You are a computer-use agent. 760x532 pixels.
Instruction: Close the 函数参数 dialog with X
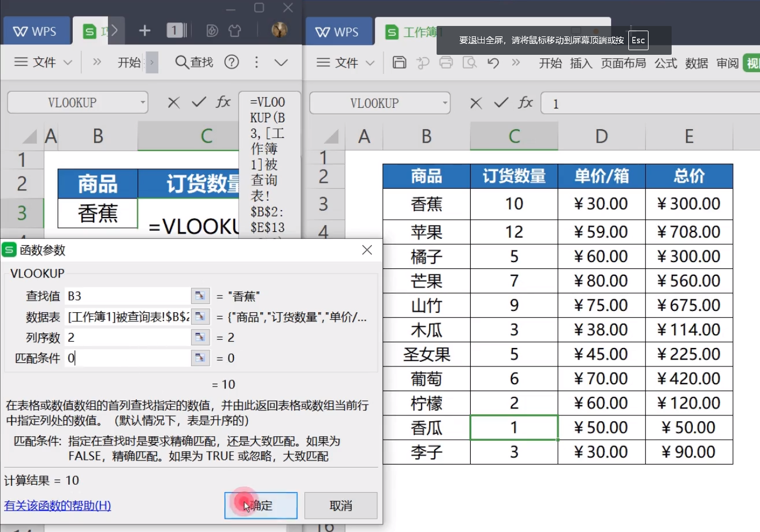[x=367, y=250]
